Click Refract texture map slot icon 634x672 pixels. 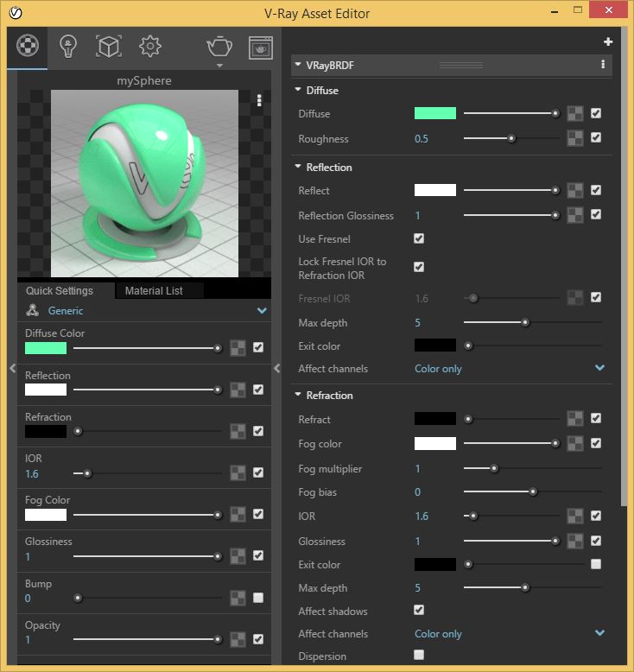(x=575, y=419)
